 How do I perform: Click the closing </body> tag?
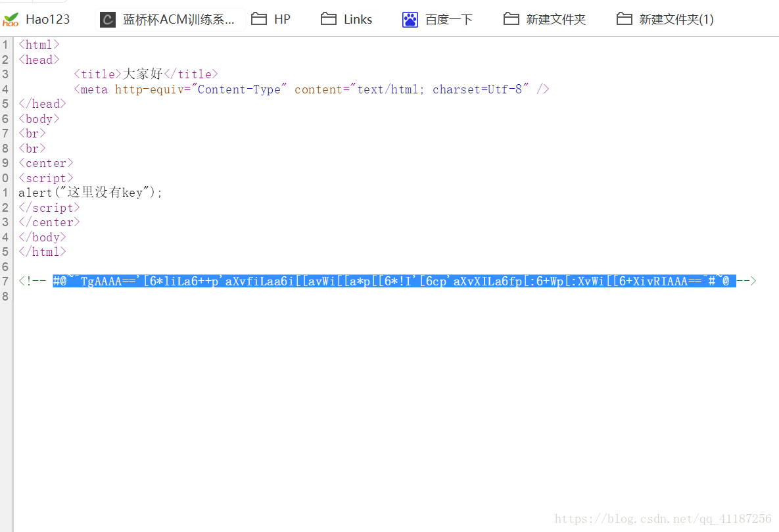[x=42, y=237]
